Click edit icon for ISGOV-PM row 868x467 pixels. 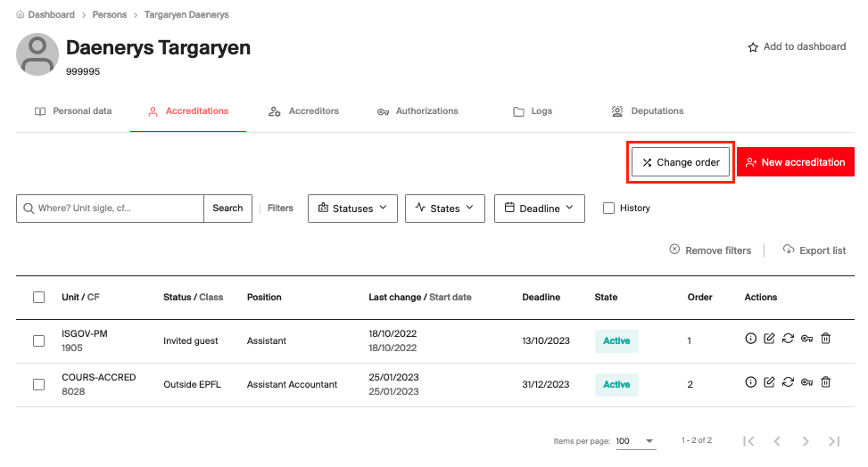coord(769,339)
